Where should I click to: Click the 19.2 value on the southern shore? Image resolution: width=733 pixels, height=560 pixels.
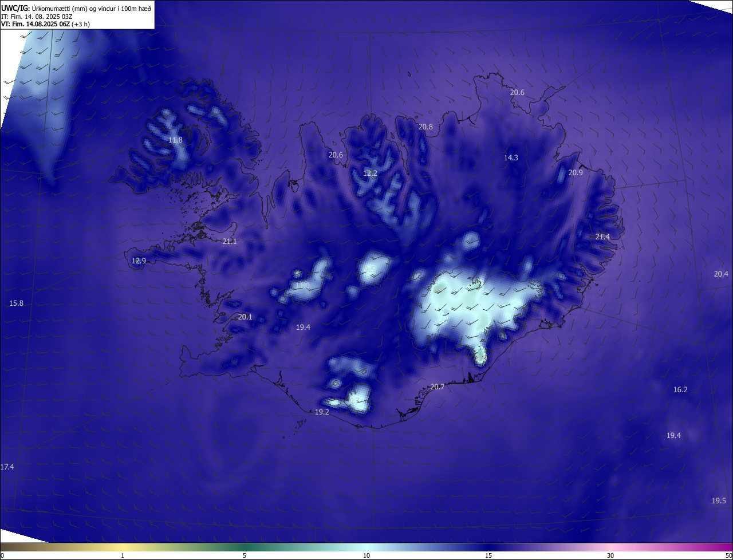click(322, 412)
